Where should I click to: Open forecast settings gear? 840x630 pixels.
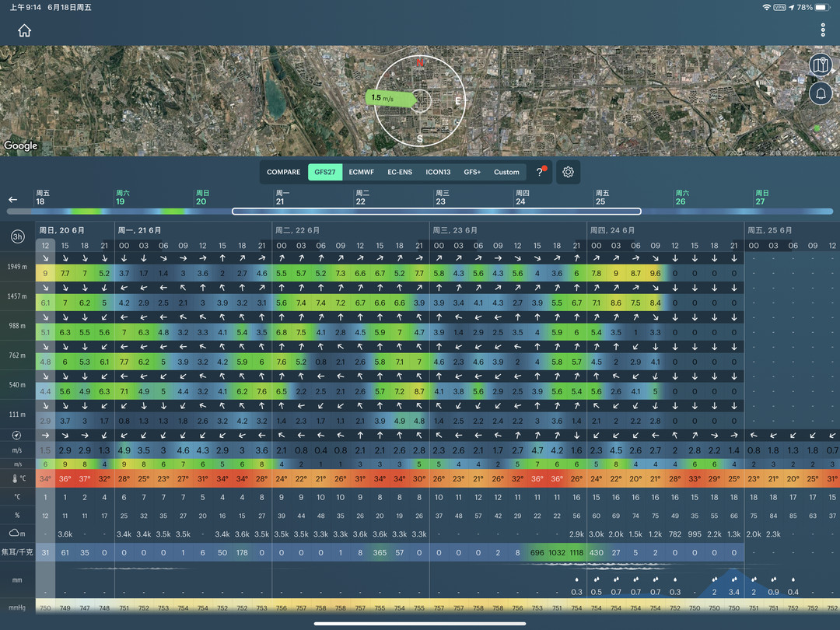568,172
